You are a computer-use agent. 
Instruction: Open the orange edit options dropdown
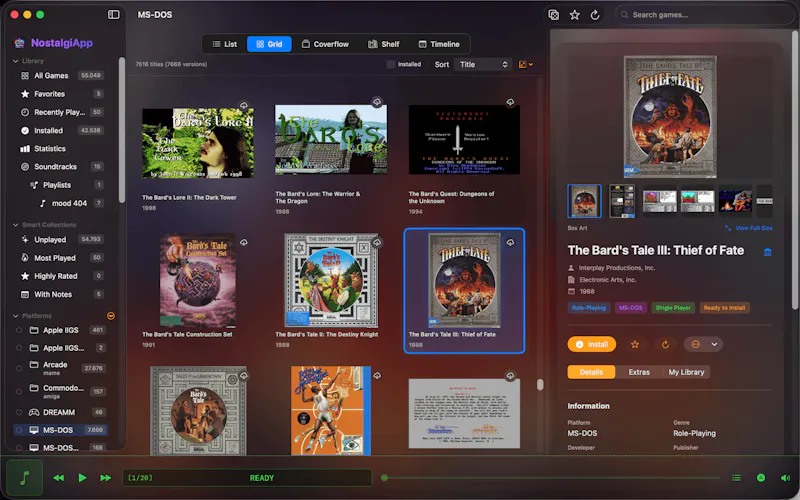[x=526, y=64]
